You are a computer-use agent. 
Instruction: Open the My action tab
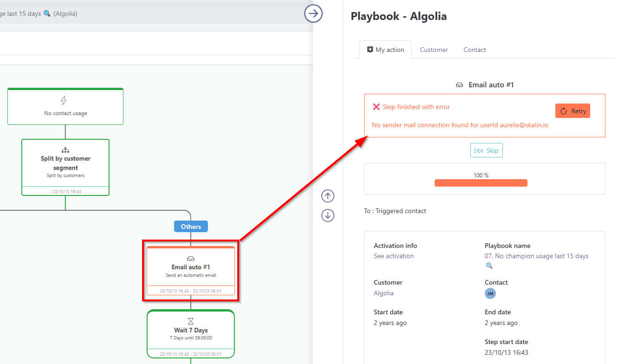[385, 50]
